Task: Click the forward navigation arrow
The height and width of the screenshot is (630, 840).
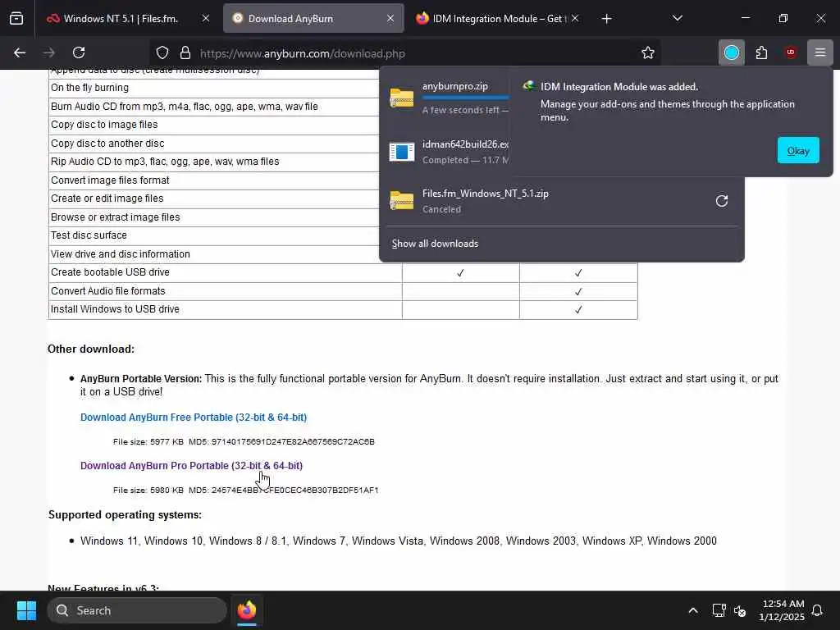Action: click(x=49, y=52)
